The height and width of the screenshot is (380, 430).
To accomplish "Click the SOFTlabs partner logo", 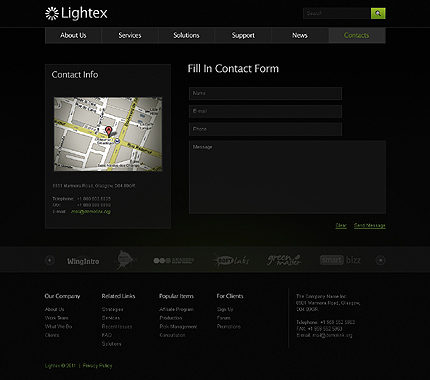I will (231, 260).
